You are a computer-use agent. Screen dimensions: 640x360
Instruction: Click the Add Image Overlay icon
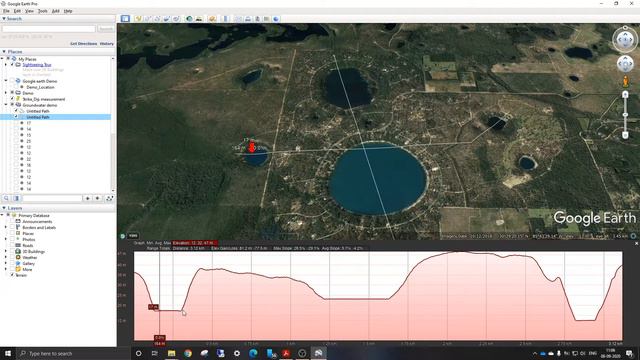tap(167, 19)
